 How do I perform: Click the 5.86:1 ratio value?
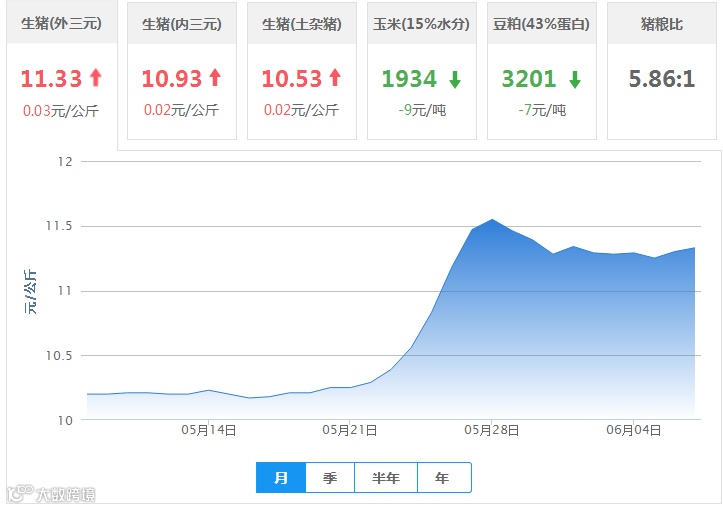coord(662,78)
